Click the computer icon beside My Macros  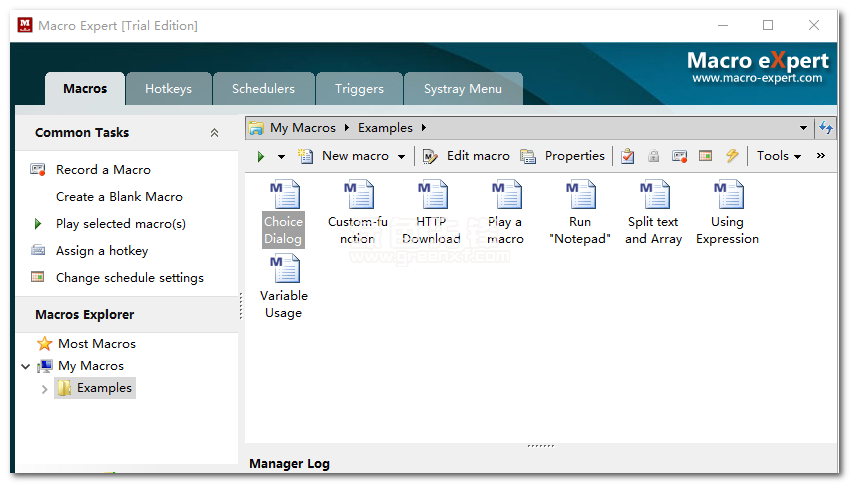pos(45,366)
